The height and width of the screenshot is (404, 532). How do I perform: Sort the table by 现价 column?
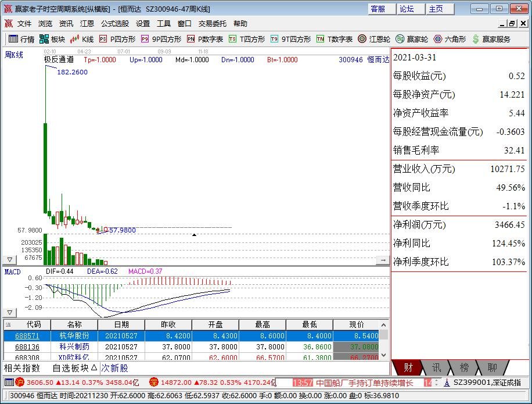[356, 324]
